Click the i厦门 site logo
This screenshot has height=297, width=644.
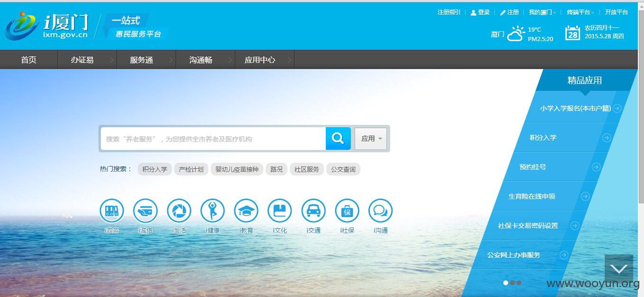46,26
